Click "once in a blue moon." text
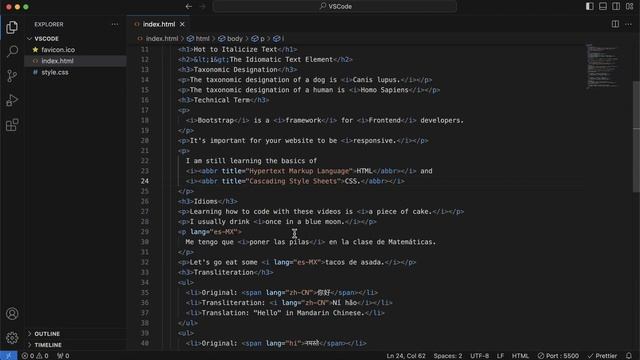Screen dimensions: 640x360 (305, 222)
